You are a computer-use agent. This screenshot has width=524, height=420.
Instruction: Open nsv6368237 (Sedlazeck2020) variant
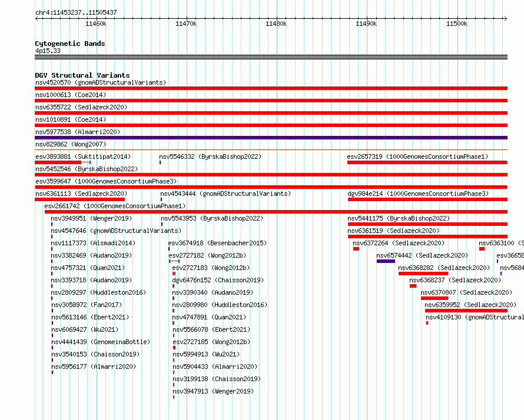455,280
